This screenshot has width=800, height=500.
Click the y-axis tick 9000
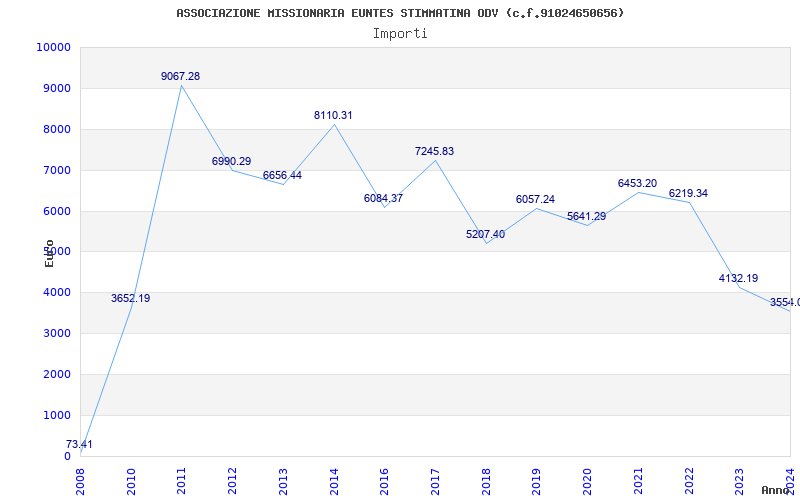[56, 88]
